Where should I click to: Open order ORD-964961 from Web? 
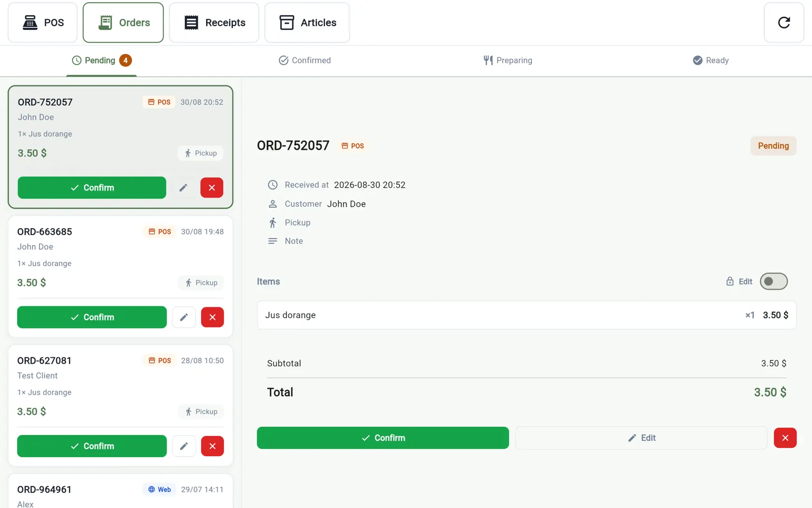pos(120,491)
